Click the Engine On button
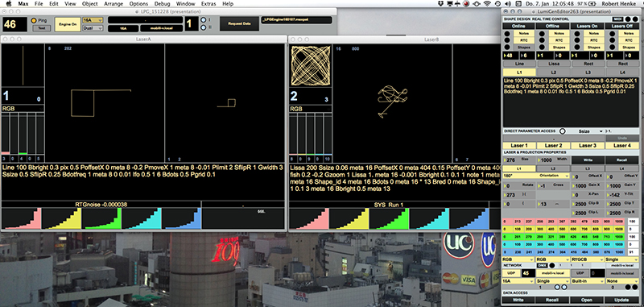The height and width of the screenshot is (307, 644). (68, 24)
